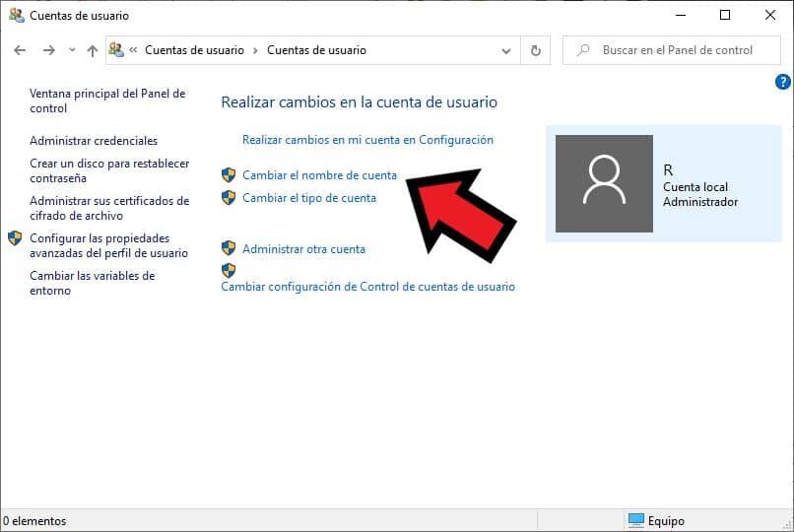Click the double chevron in address bar
This screenshot has height=532, width=794.
133,49
